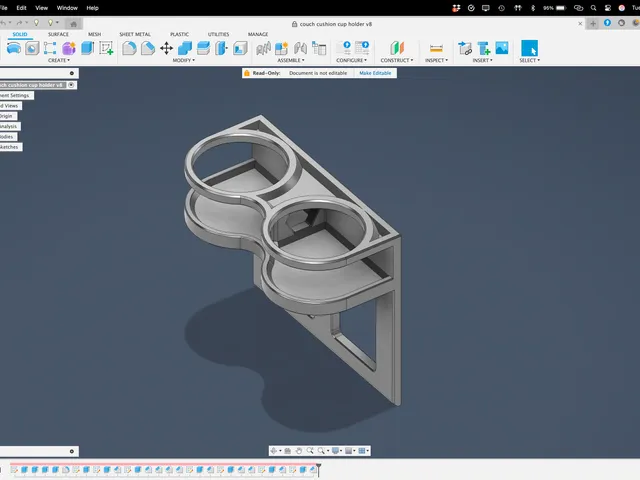
Task: Open the MODIFY dropdown menu
Action: pyautogui.click(x=184, y=60)
